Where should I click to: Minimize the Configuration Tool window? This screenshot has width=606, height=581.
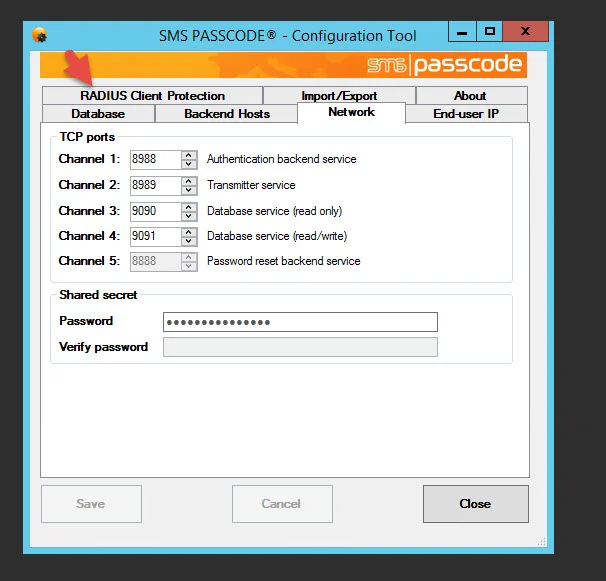pos(462,31)
